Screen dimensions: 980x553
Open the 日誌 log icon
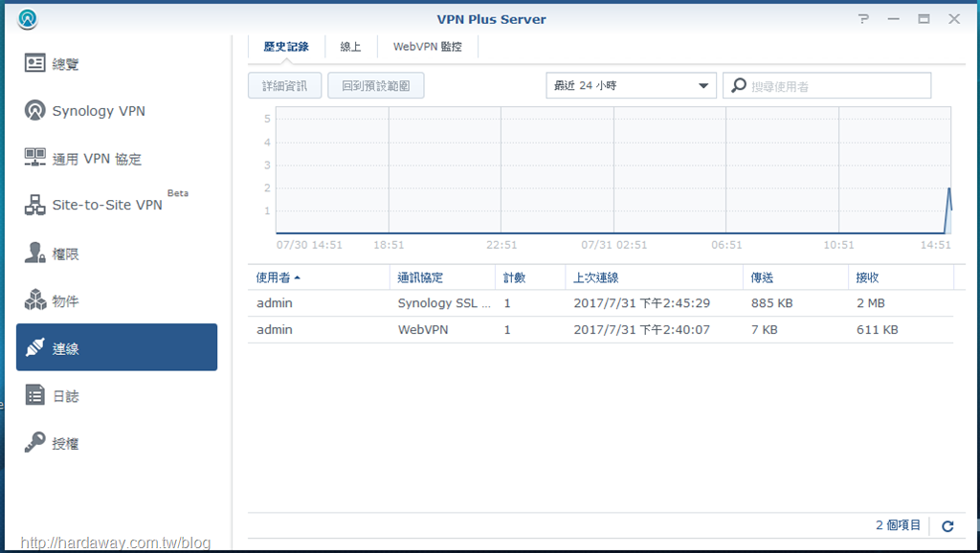click(35, 395)
